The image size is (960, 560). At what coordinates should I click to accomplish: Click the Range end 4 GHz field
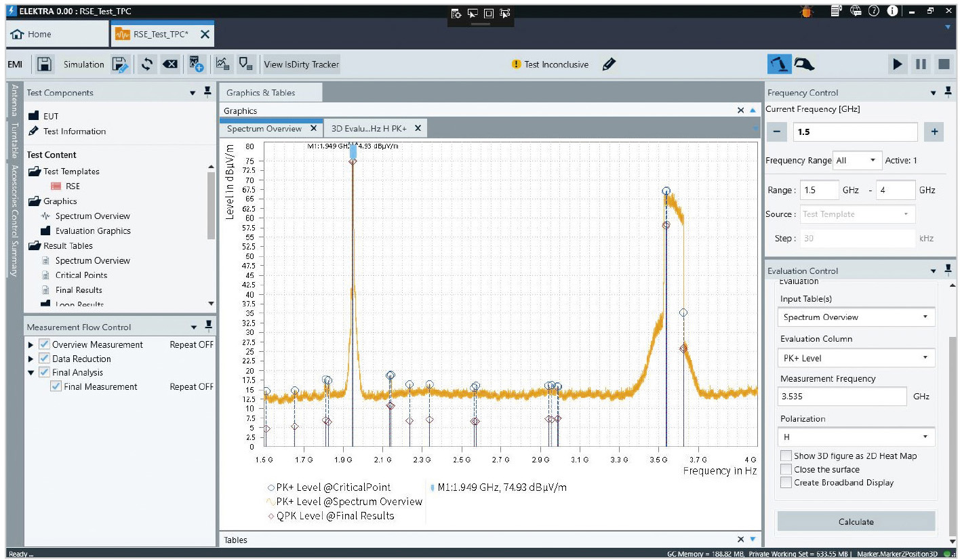coord(895,190)
